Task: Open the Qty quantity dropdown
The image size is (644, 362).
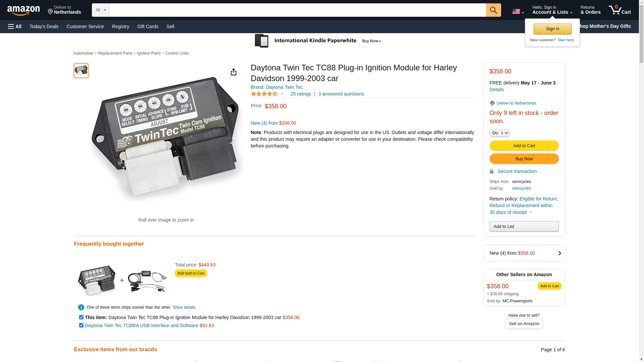Action: click(x=500, y=133)
